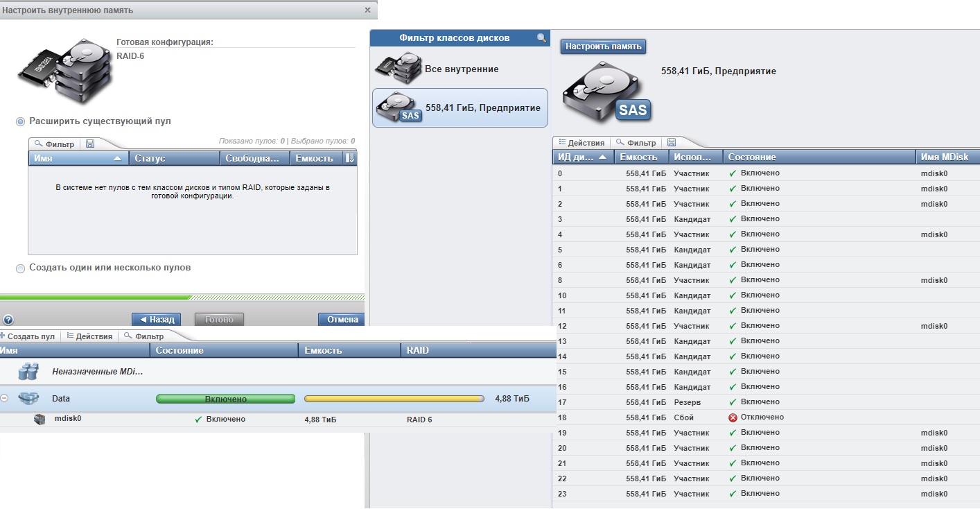980x509 pixels.
Task: Close the internal storage setup dialog
Action: pos(367,10)
